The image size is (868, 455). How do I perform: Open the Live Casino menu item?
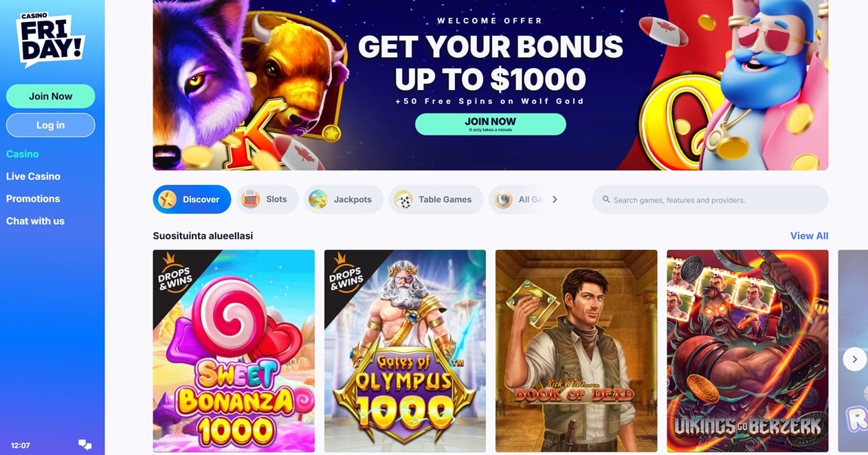tap(33, 177)
